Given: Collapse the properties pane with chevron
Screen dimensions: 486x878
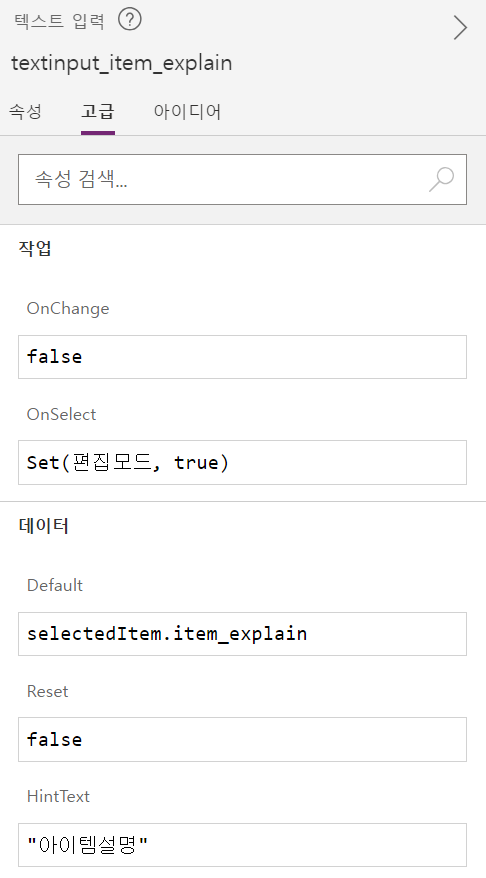Looking at the screenshot, I should point(460,27).
